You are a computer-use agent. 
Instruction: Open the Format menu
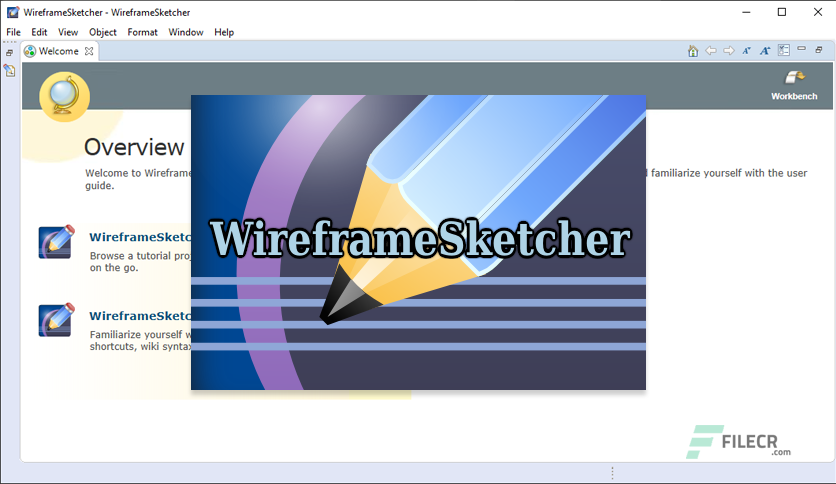tap(142, 32)
